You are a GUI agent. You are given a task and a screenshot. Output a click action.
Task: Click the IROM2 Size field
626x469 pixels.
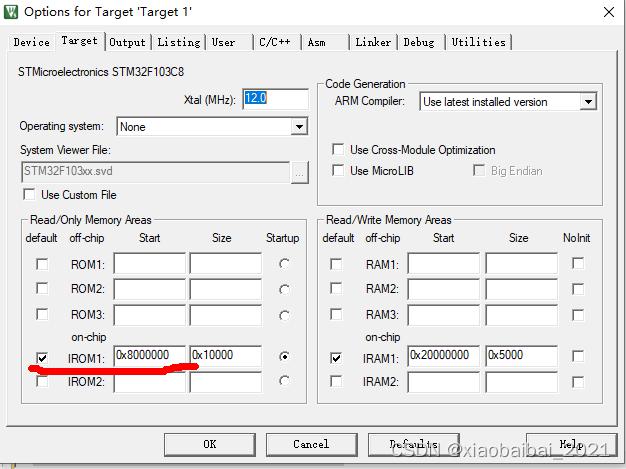coord(226,382)
